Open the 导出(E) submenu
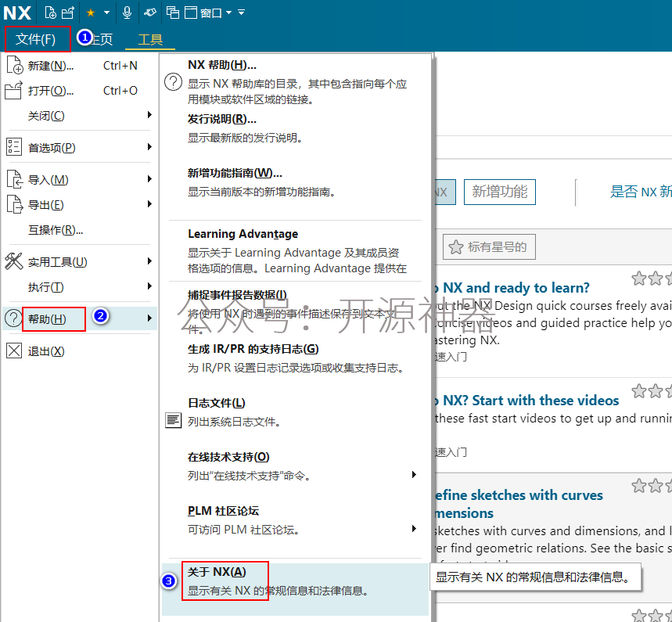This screenshot has width=672, height=622. click(x=79, y=205)
